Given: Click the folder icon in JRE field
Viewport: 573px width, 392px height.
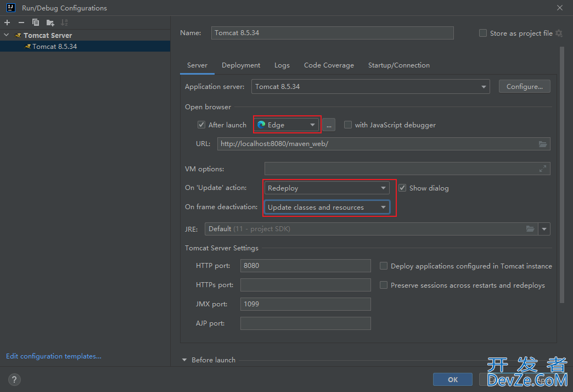Looking at the screenshot, I should pyautogui.click(x=530, y=229).
